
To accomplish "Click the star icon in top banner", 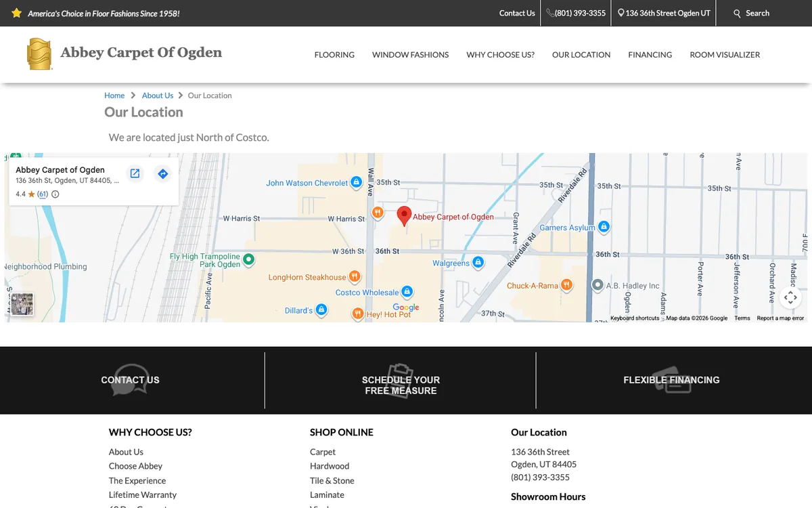I will coord(17,13).
